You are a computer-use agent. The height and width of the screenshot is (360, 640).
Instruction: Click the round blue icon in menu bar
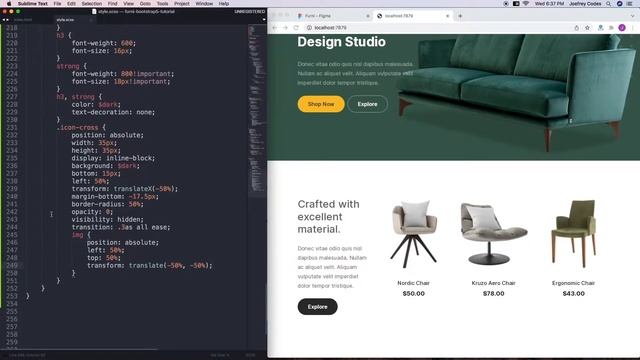(619, 4)
